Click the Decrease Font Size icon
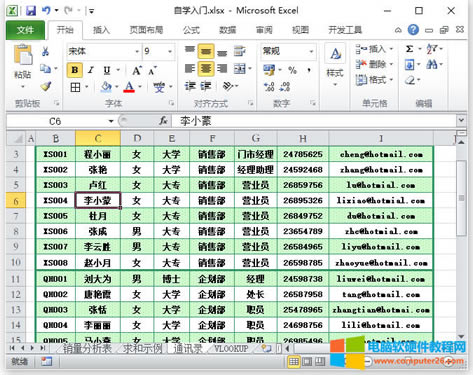 (152, 71)
